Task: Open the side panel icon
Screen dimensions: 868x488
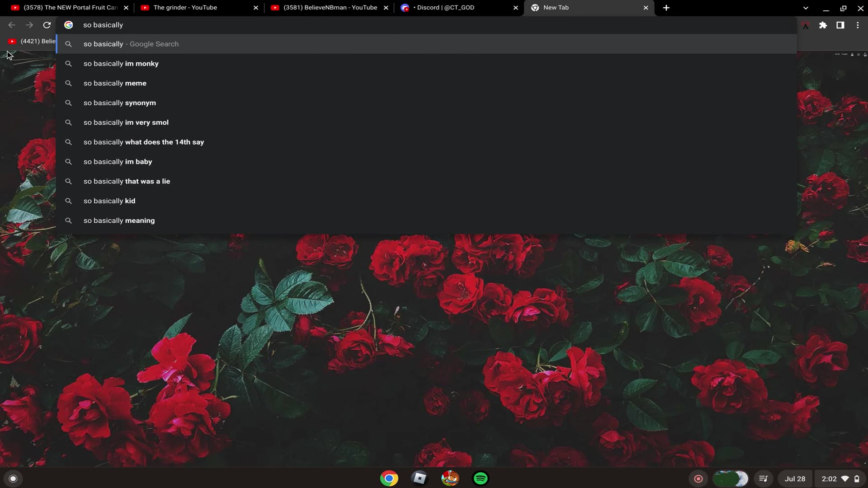Action: tap(840, 25)
